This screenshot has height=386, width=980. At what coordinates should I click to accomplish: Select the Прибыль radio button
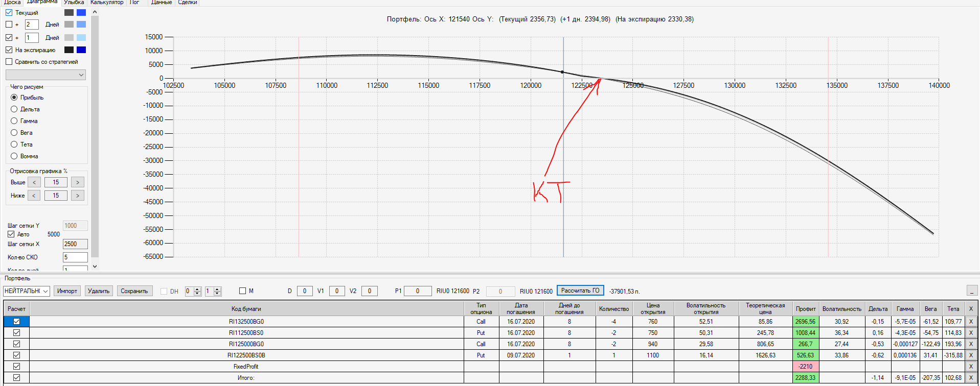pos(14,98)
